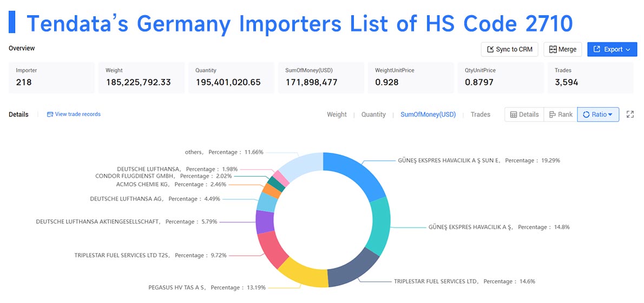The image size is (644, 303).
Task: Select the SumOfMoney(USD) metric tab
Action: coord(428,115)
